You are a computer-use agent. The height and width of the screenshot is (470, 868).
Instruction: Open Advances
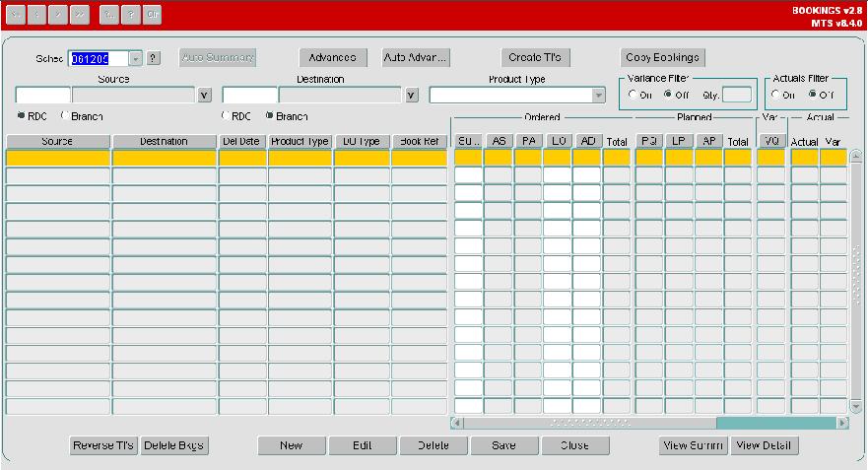pos(333,57)
